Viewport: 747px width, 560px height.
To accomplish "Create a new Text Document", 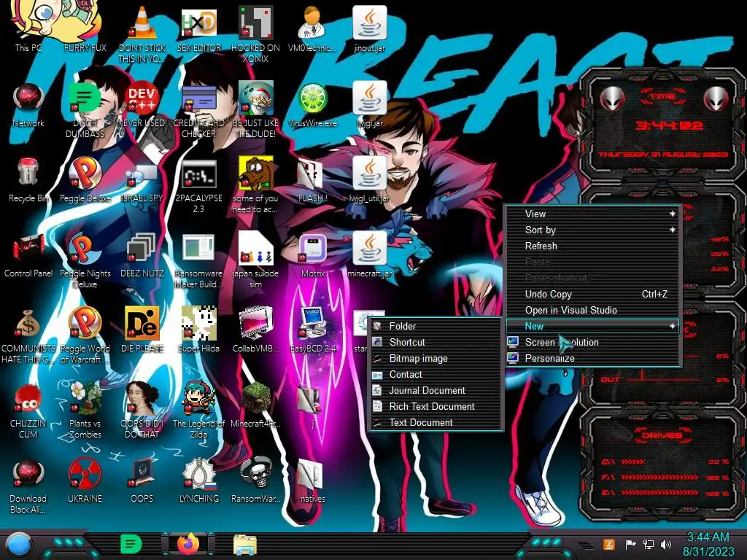I will click(x=436, y=423).
